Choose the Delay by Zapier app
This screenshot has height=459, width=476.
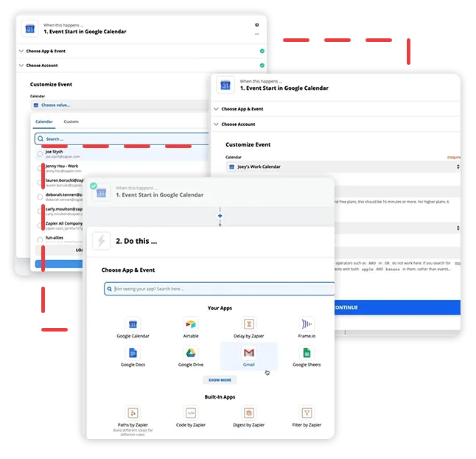248,328
